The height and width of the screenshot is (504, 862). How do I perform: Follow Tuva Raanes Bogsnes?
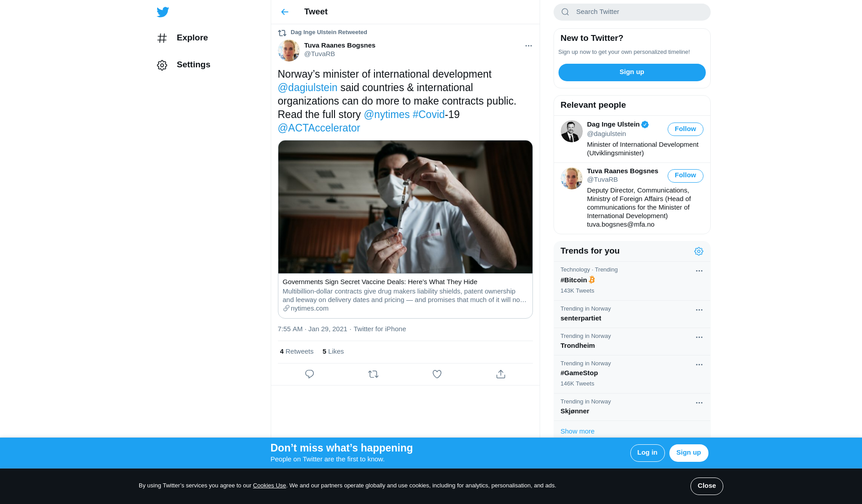point(685,175)
